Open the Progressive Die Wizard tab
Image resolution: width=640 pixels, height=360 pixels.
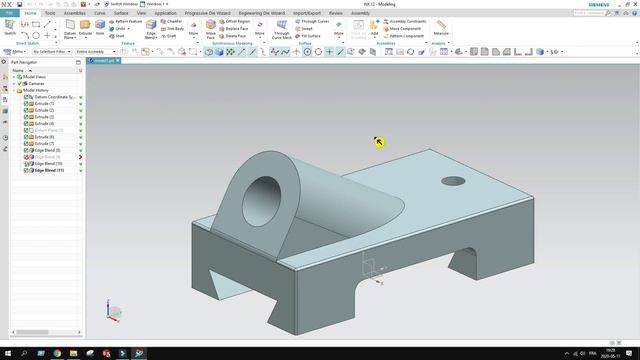click(207, 13)
